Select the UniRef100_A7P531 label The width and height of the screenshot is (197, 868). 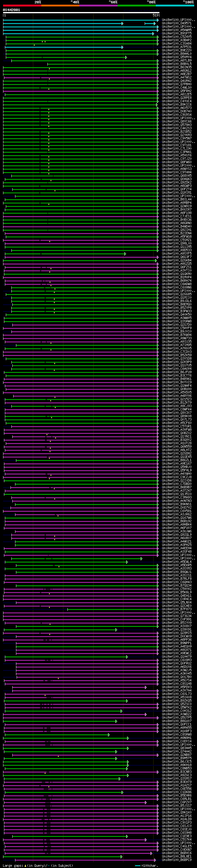coord(177,47)
